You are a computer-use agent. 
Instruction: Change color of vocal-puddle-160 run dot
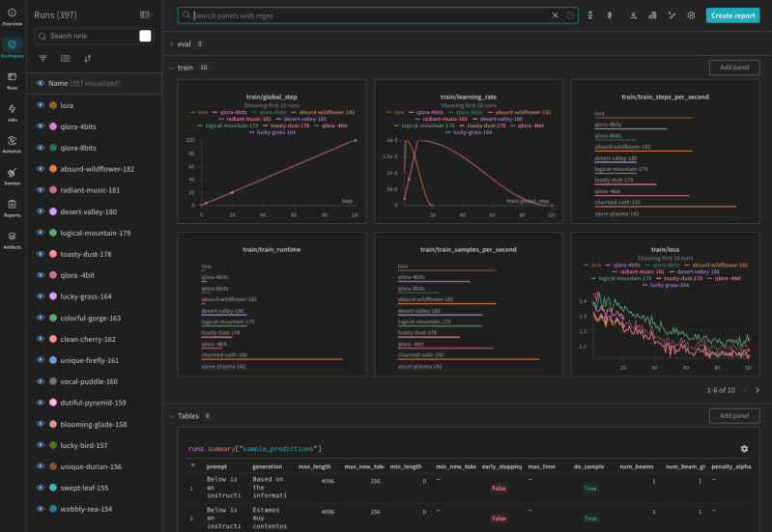tap(53, 381)
